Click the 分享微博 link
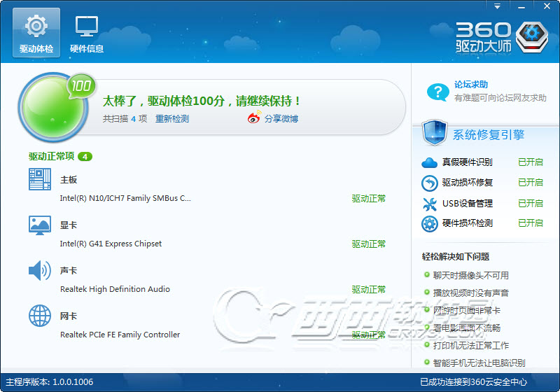 tap(281, 118)
